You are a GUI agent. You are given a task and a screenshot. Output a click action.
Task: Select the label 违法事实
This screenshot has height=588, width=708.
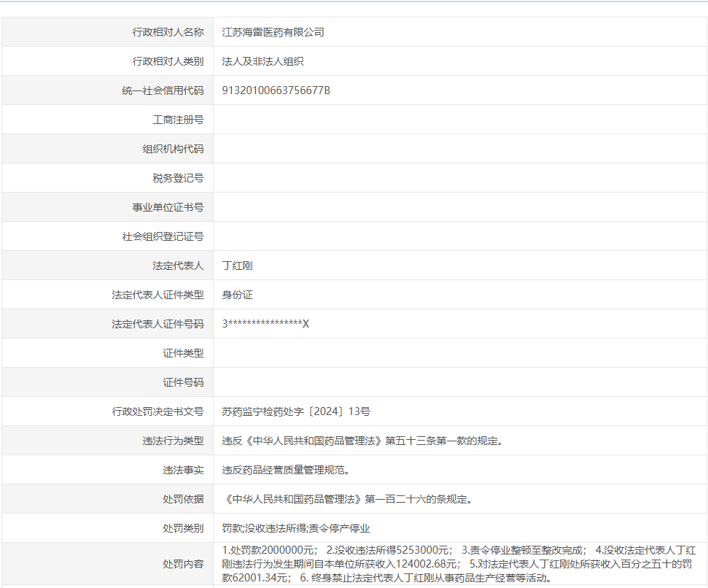click(183, 470)
